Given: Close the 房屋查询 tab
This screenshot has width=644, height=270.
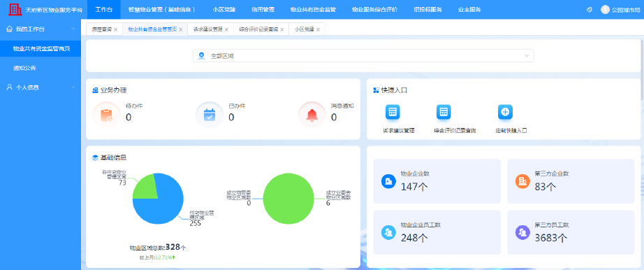Looking at the screenshot, I should (115, 29).
